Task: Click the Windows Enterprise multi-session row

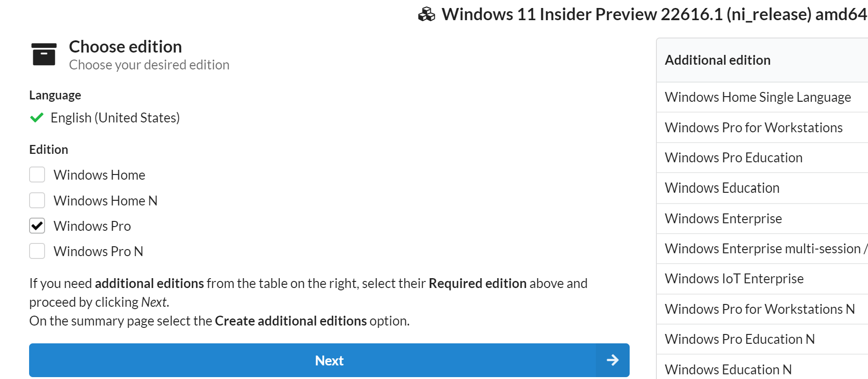Action: click(762, 249)
